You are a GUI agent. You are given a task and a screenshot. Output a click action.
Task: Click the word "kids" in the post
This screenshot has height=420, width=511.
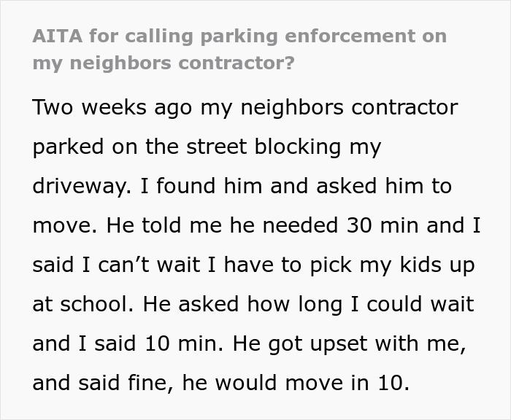411,265
